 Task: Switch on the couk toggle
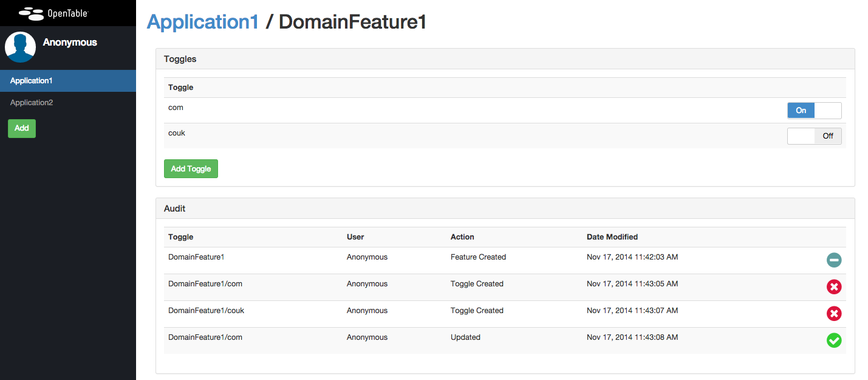click(814, 136)
